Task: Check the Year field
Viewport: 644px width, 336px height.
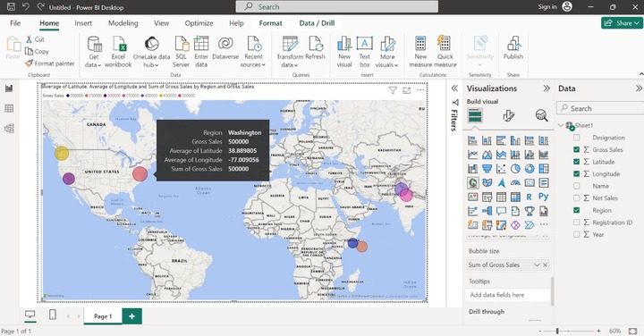Action: click(x=577, y=234)
